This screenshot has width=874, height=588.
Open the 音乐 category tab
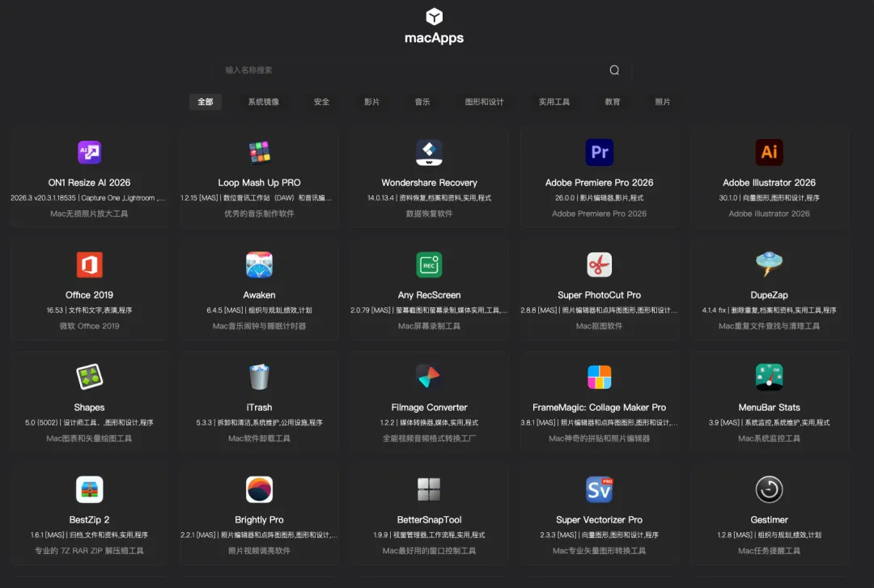tap(422, 102)
